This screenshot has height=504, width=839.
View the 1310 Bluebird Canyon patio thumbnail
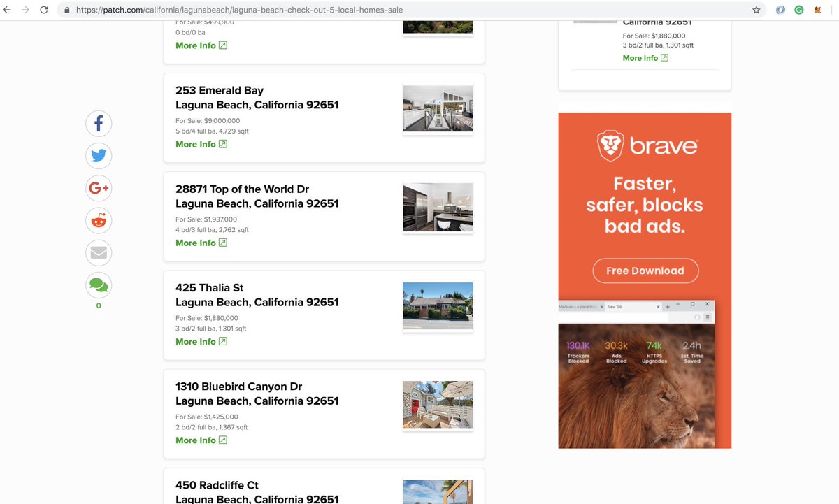(x=438, y=404)
